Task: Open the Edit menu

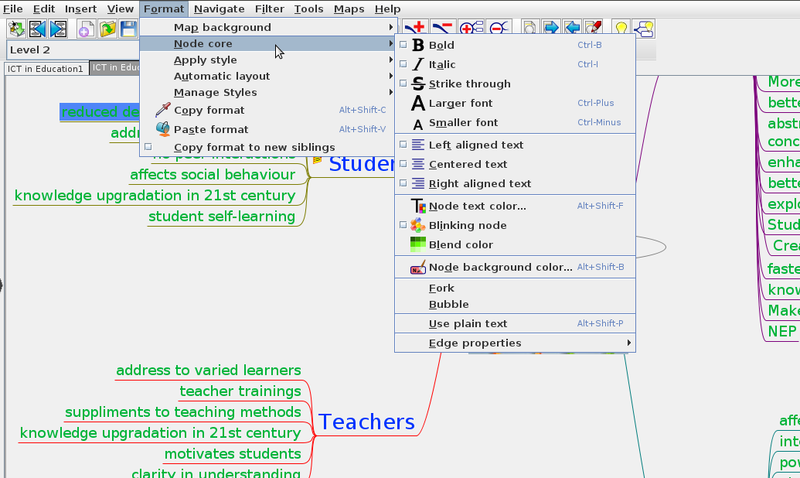Action: 44,9
